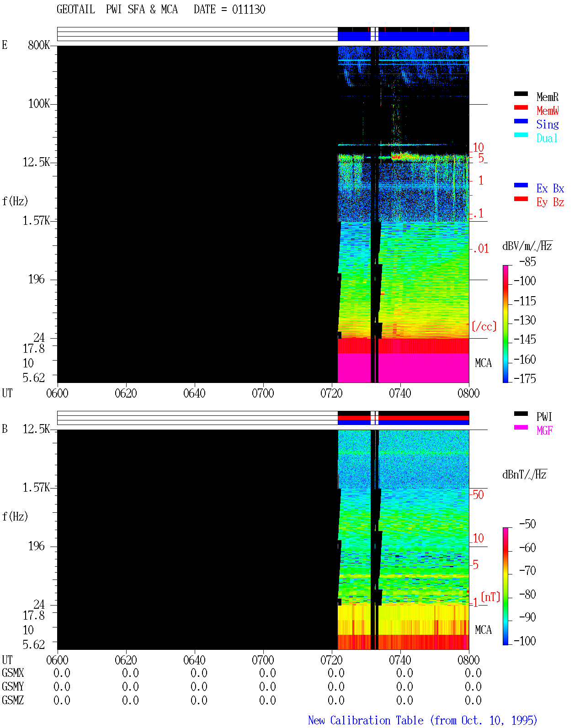
Task: Click the red [nT] unit label
Action: click(x=491, y=597)
